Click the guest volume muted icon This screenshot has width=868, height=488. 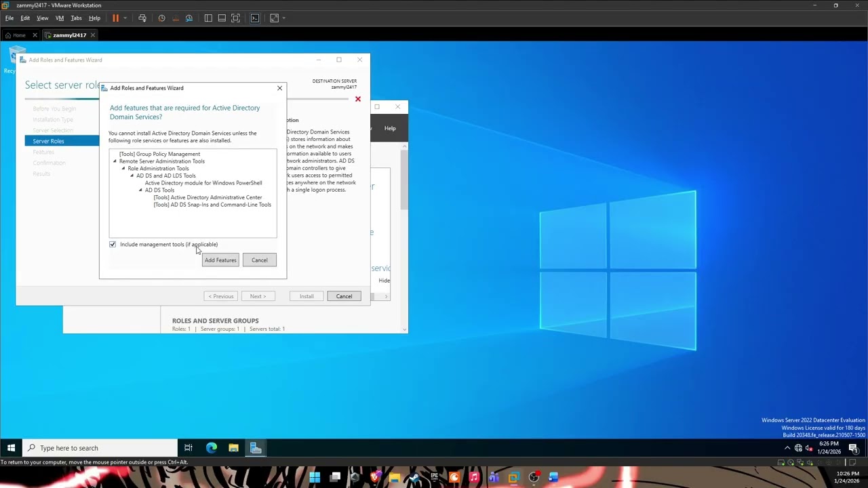(x=808, y=448)
